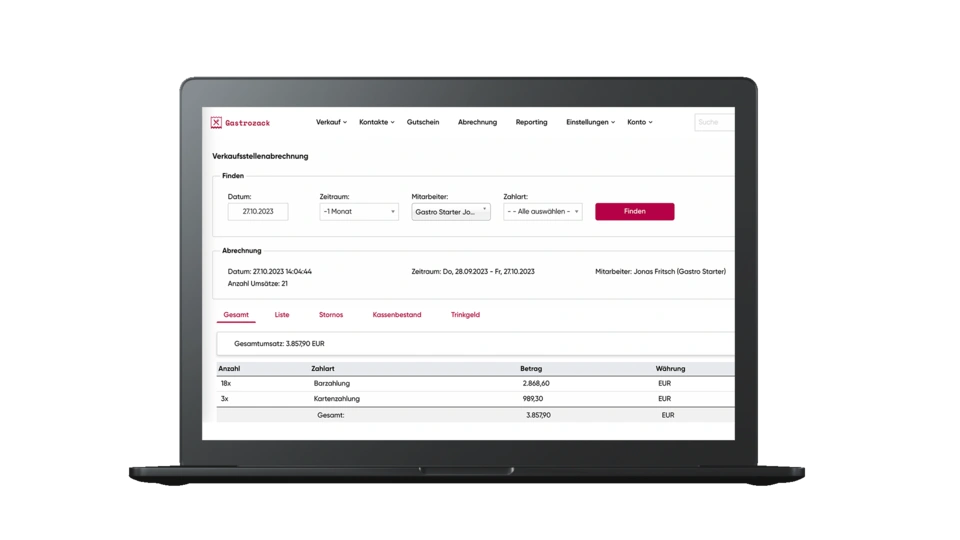
Task: Switch to Kassenbestand tab
Action: click(x=396, y=315)
